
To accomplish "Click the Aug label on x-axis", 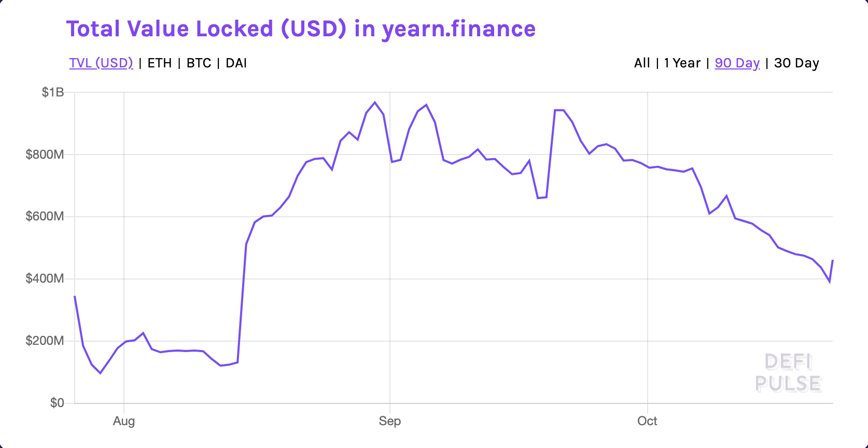I will (123, 421).
